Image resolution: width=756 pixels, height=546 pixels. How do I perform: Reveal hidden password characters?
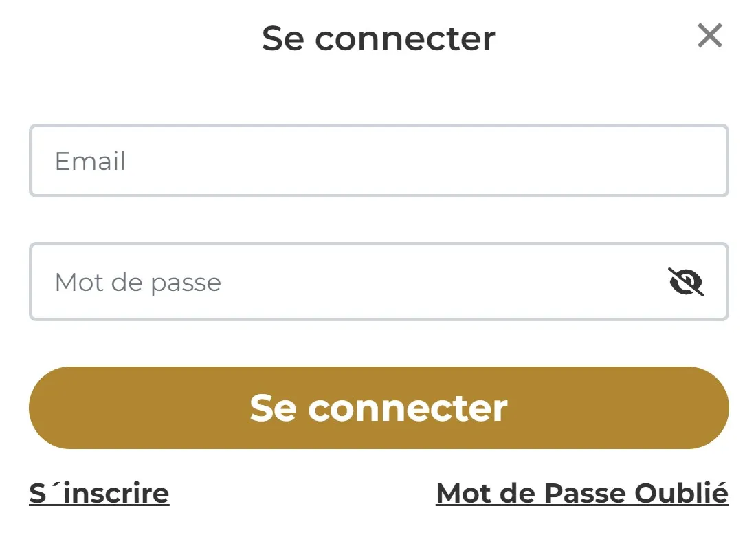[686, 282]
